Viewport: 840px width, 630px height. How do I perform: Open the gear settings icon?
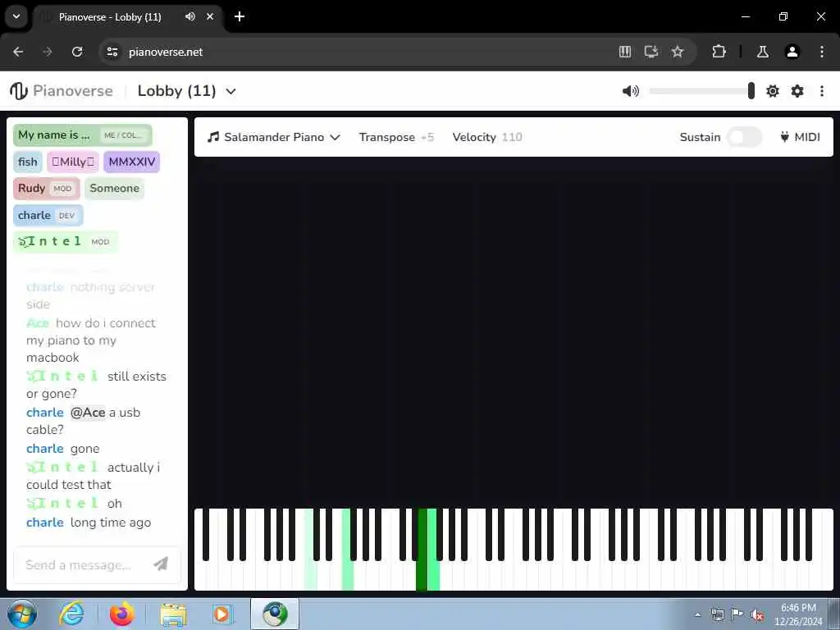tap(797, 91)
